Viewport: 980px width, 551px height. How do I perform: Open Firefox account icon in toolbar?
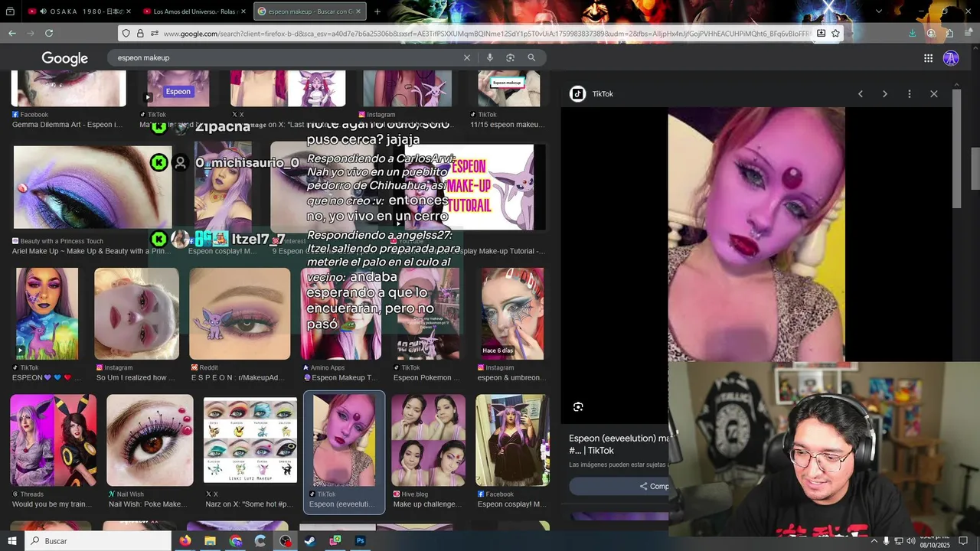coord(931,33)
